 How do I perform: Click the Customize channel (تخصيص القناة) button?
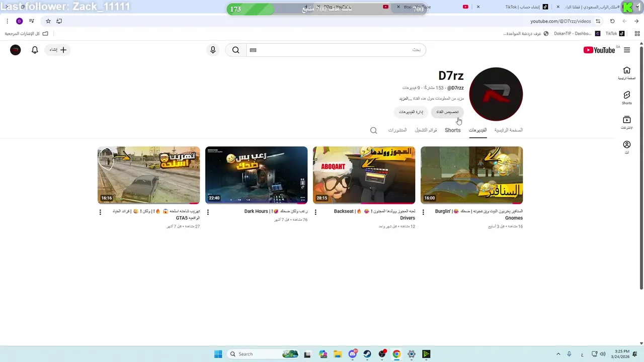pyautogui.click(x=447, y=112)
